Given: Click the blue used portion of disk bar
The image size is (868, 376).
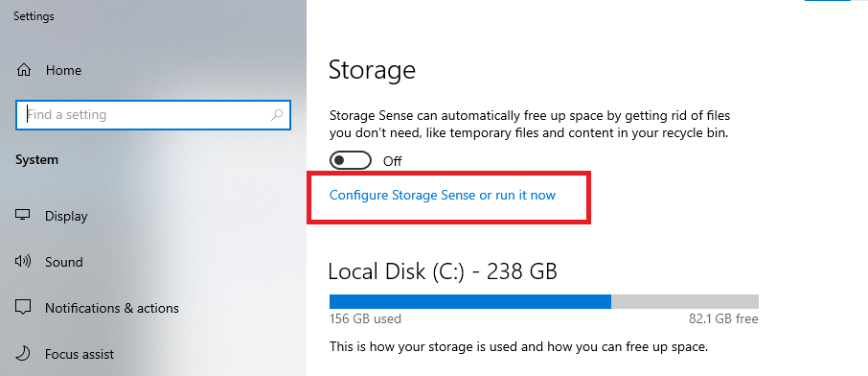Looking at the screenshot, I should [470, 301].
